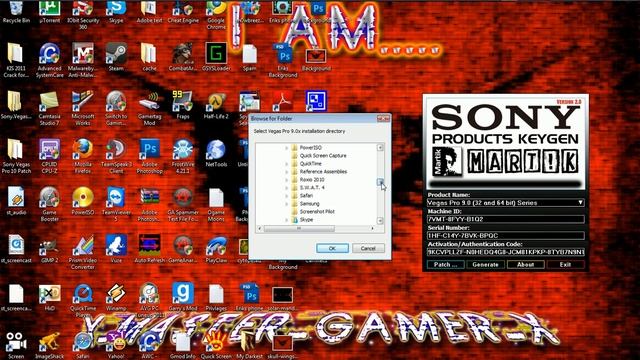
Task: Launch the TeamViewer 5 desktop icon
Action: [x=116, y=204]
